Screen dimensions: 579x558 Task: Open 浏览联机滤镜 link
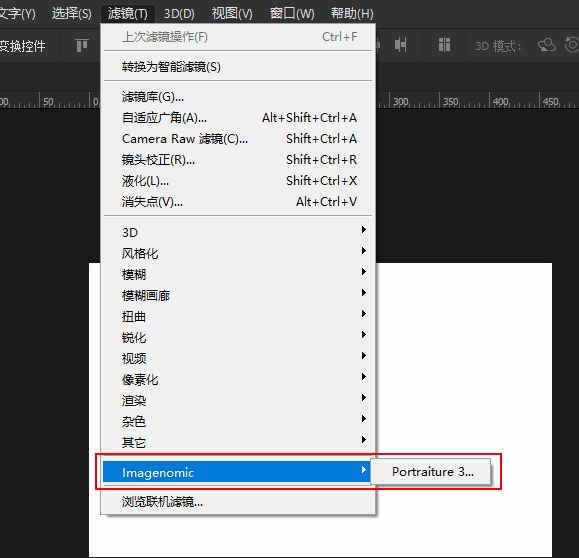click(x=238, y=502)
